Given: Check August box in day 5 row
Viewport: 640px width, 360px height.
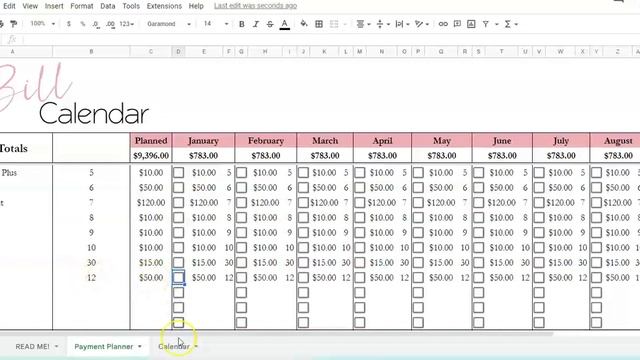Looking at the screenshot, I should pyautogui.click(x=596, y=172).
